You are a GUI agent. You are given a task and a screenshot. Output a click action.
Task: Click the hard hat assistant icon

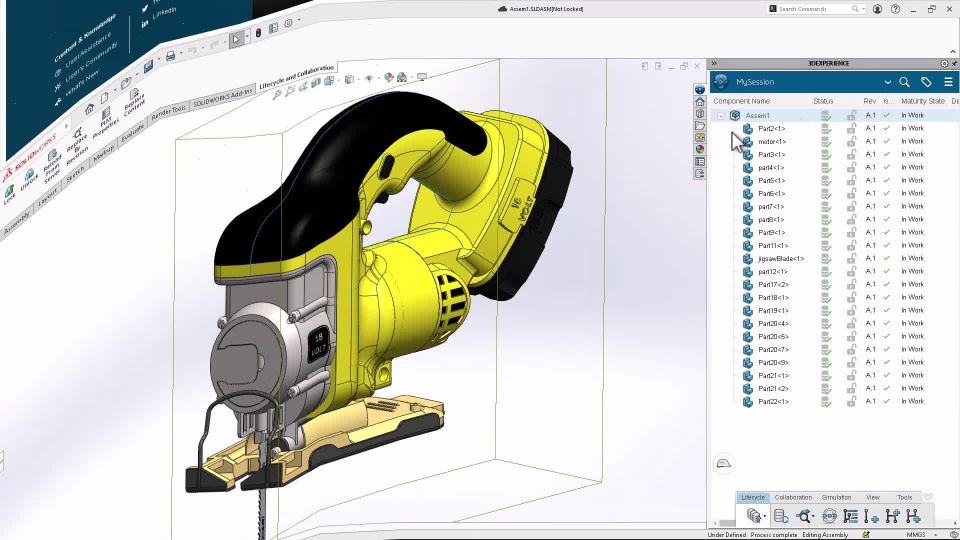coord(724,463)
